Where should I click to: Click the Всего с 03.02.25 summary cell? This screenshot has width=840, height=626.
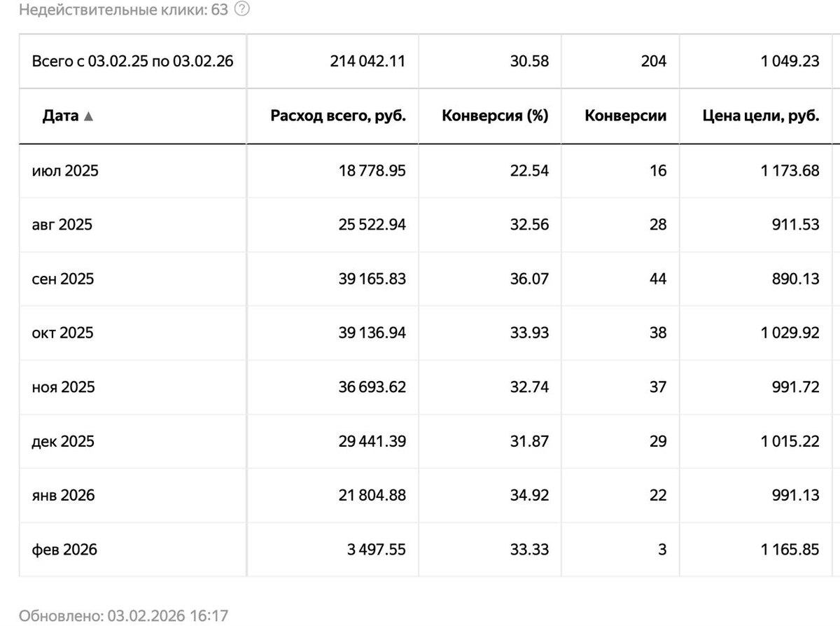click(x=132, y=62)
